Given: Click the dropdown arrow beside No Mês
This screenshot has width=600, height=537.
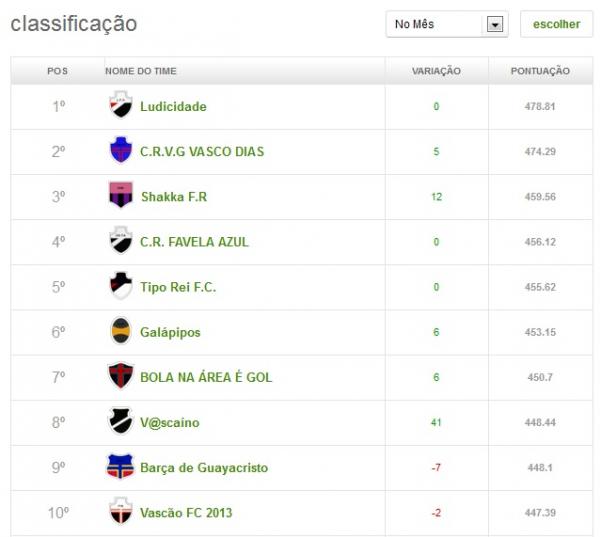Looking at the screenshot, I should pyautogui.click(x=494, y=25).
